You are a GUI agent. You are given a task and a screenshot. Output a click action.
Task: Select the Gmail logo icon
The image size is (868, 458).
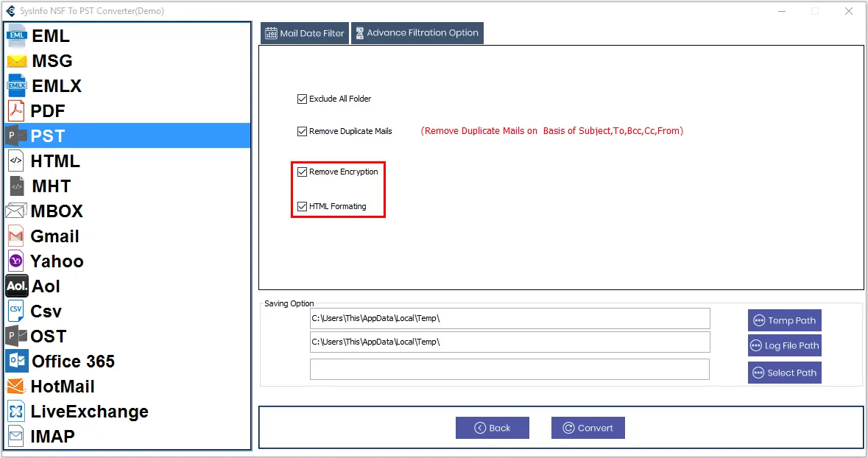tap(16, 236)
